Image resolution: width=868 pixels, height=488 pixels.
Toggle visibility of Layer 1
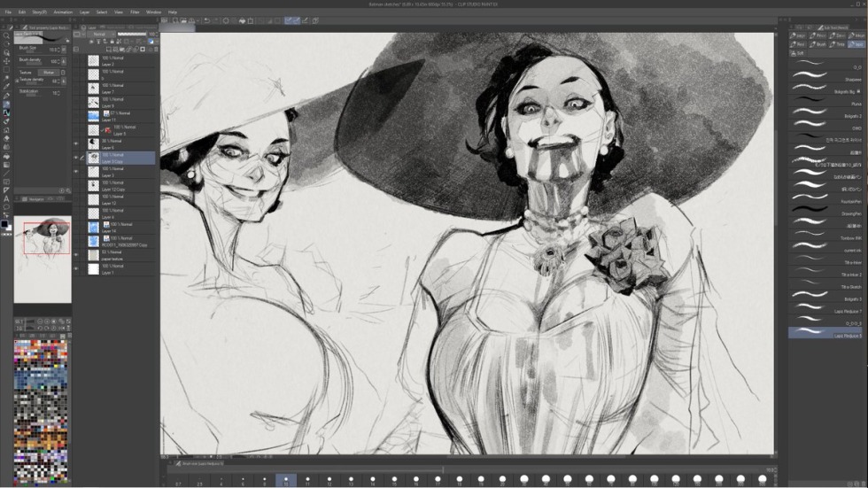tap(76, 268)
